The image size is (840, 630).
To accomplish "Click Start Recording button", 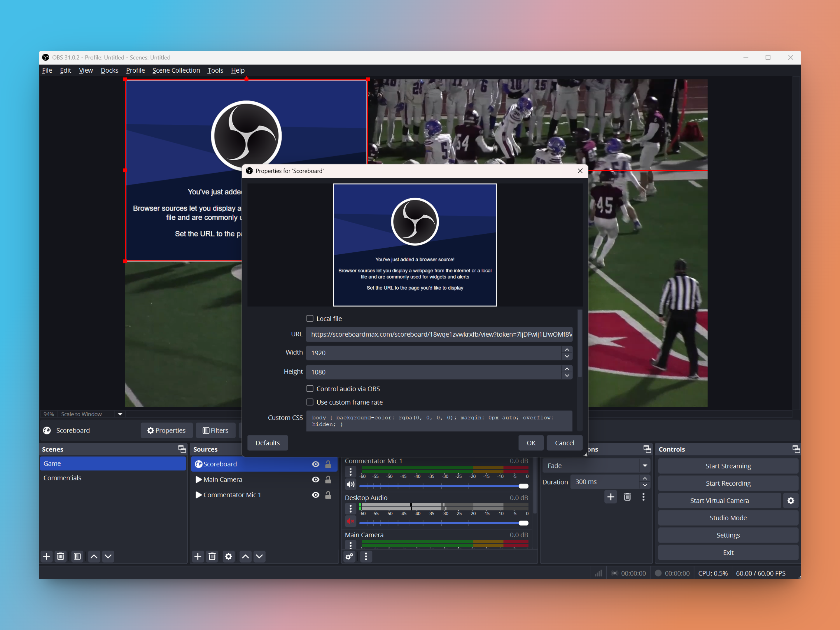I will pos(728,483).
